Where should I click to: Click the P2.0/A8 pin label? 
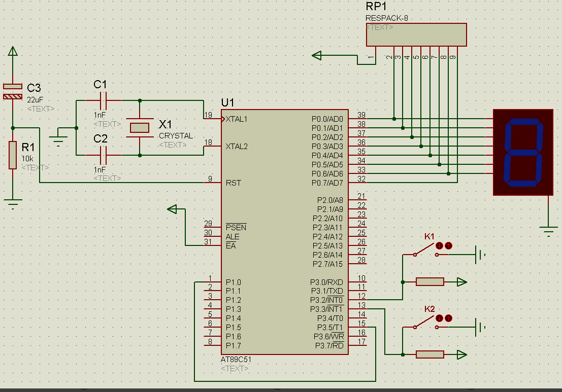[330, 200]
